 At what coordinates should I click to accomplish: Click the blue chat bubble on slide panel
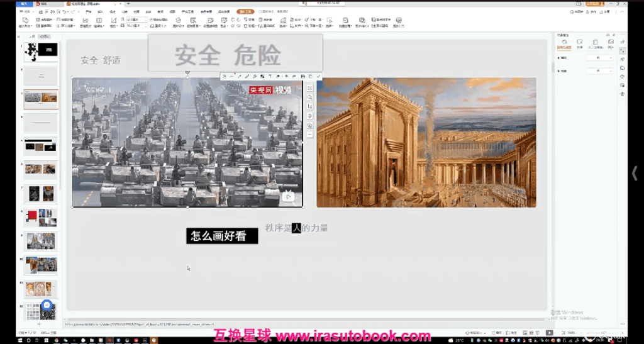pyautogui.click(x=47, y=305)
